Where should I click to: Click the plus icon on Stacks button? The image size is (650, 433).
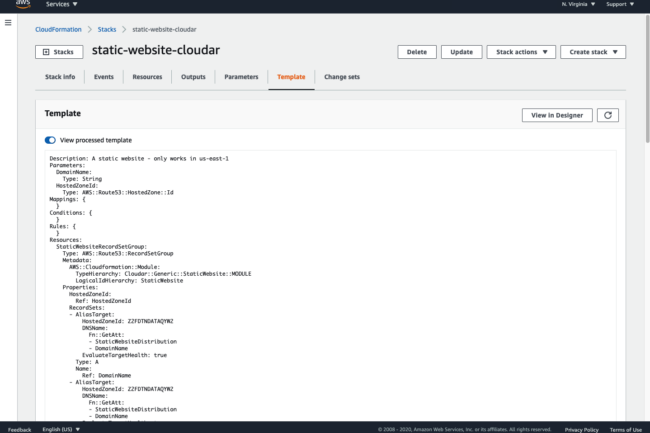click(x=46, y=52)
